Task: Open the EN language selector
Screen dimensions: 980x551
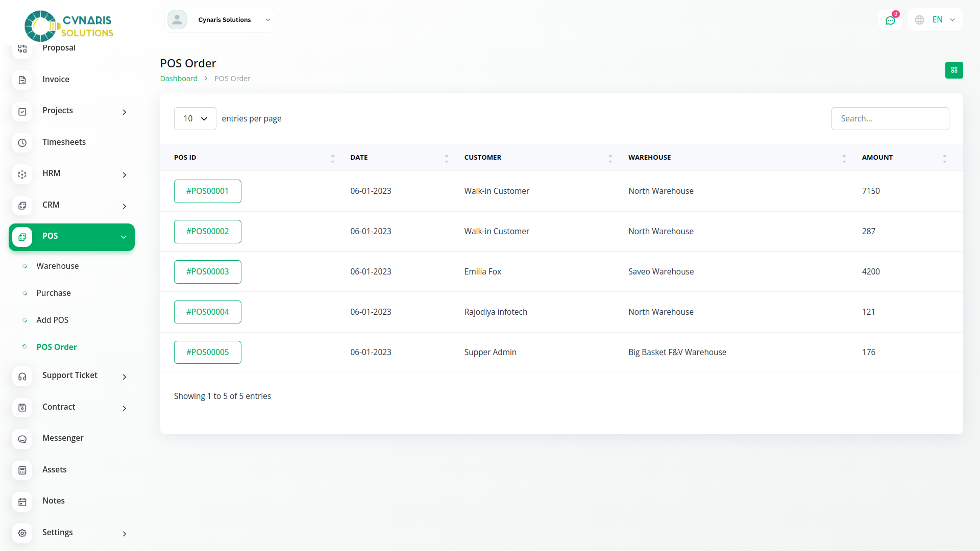Action: (935, 20)
